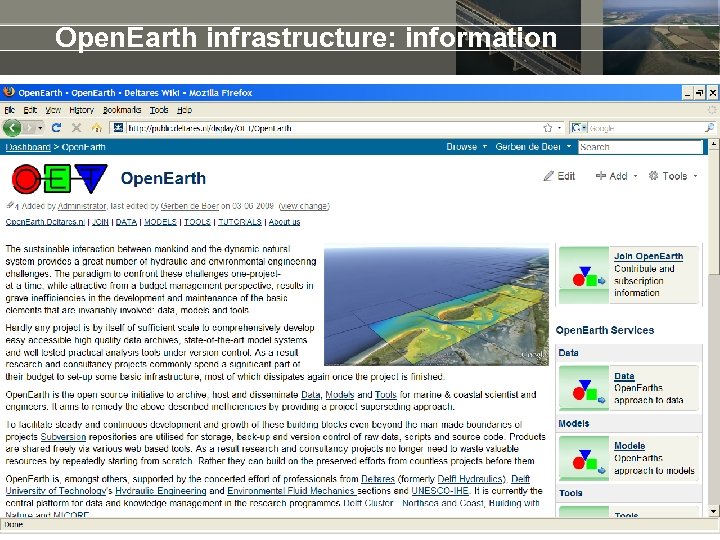This screenshot has height=540, width=720.
Task: Click the UNESCO-IHE link
Action: point(440,491)
